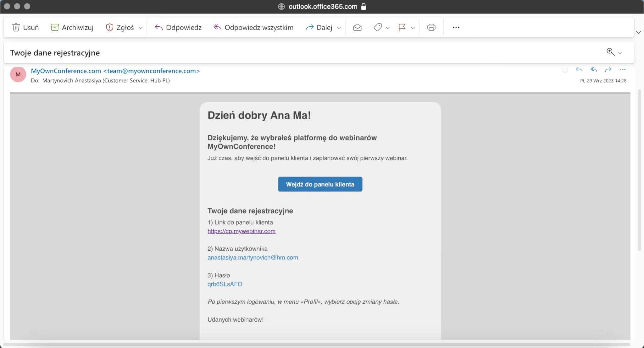This screenshot has width=644, height=348.
Task: Reply using the curved arrow header icon
Action: (580, 70)
